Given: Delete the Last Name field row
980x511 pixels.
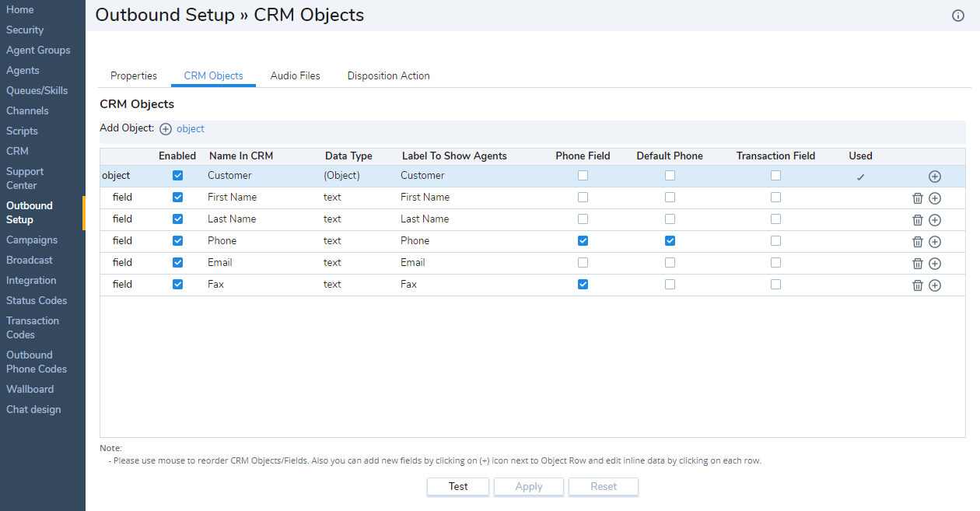Looking at the screenshot, I should [x=917, y=220].
